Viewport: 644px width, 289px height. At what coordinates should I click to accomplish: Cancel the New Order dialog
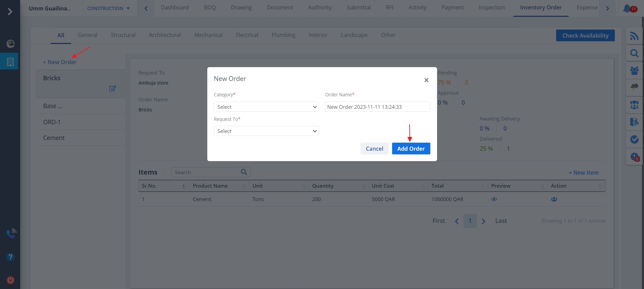pyautogui.click(x=374, y=149)
